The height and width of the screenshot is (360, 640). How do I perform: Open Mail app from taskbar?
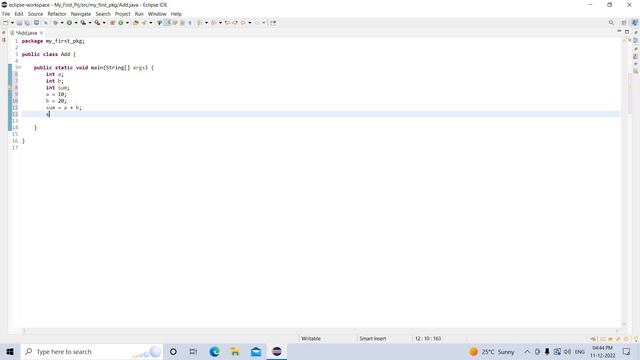point(256,351)
